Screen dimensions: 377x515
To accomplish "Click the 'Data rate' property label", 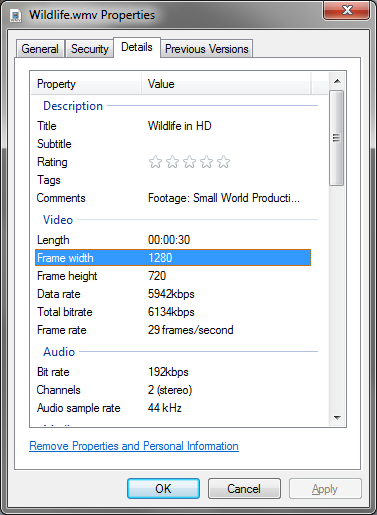I will (59, 294).
